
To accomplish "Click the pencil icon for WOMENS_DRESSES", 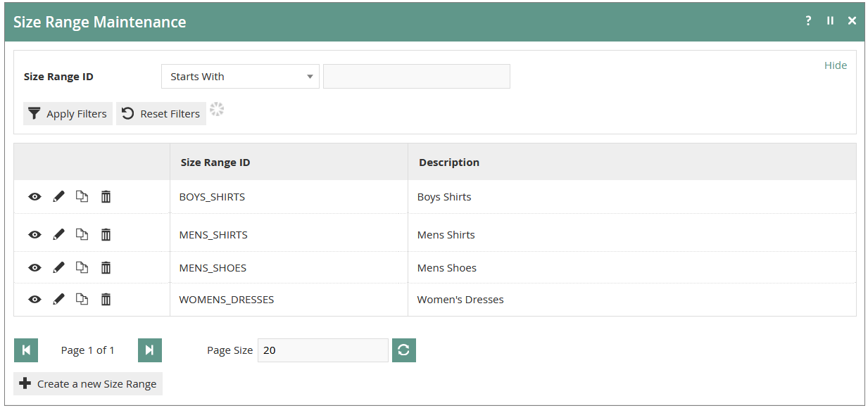I will point(58,300).
